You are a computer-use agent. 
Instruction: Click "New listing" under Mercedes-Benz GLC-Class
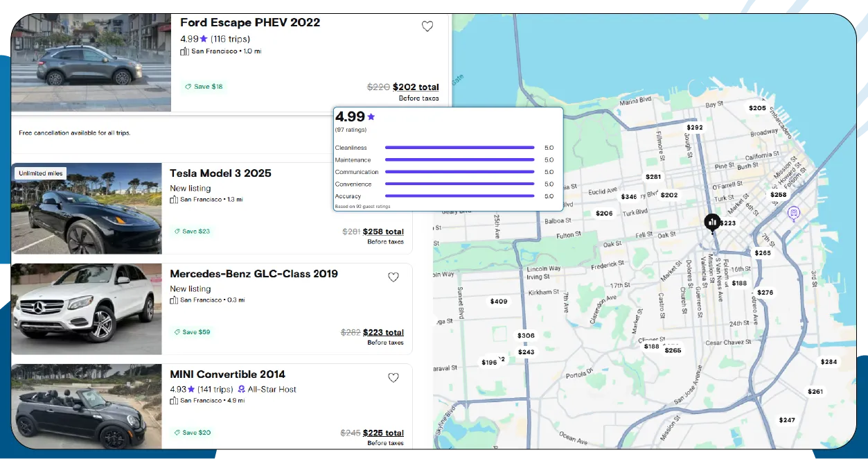tap(191, 289)
